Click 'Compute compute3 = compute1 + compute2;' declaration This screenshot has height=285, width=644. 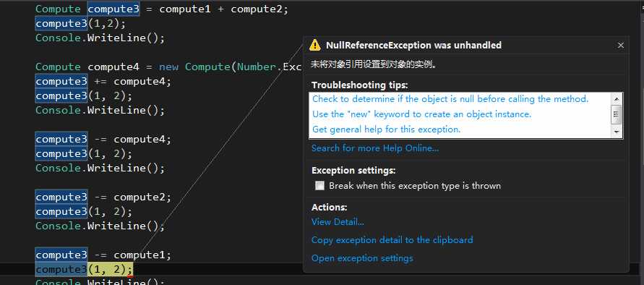(162, 9)
